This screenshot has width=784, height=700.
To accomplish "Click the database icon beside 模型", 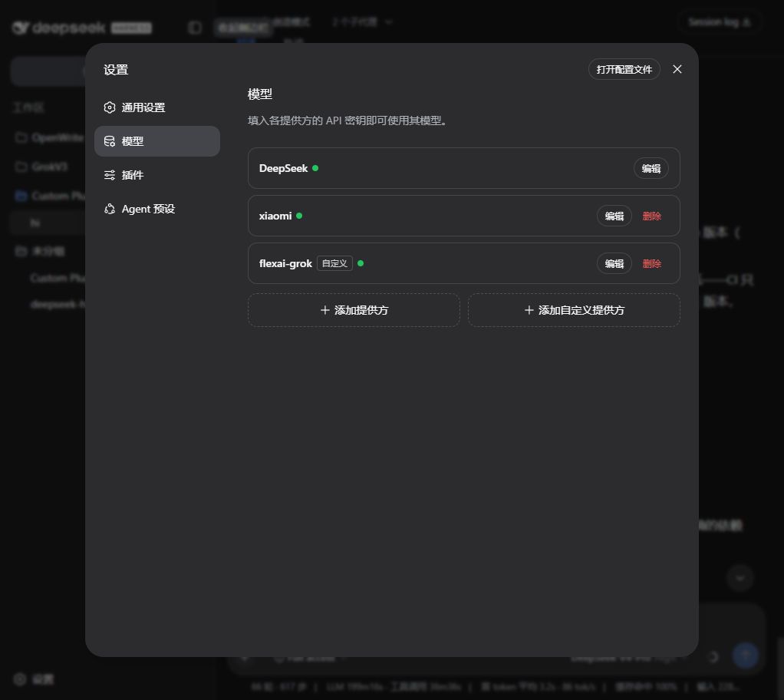I will tap(110, 141).
